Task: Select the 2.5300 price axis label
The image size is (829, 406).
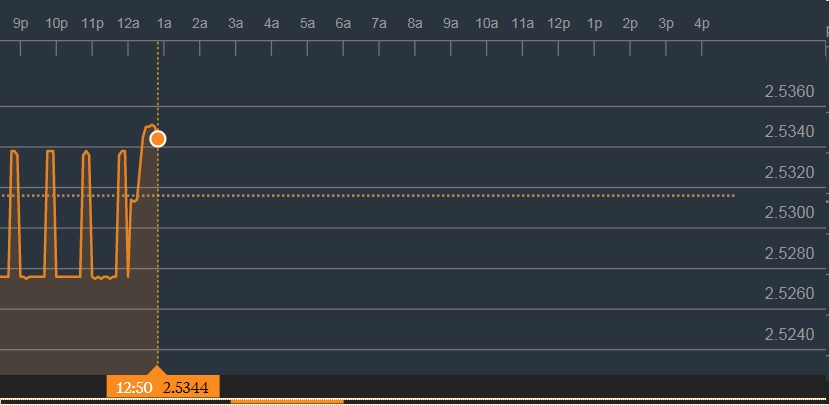Action: 790,213
